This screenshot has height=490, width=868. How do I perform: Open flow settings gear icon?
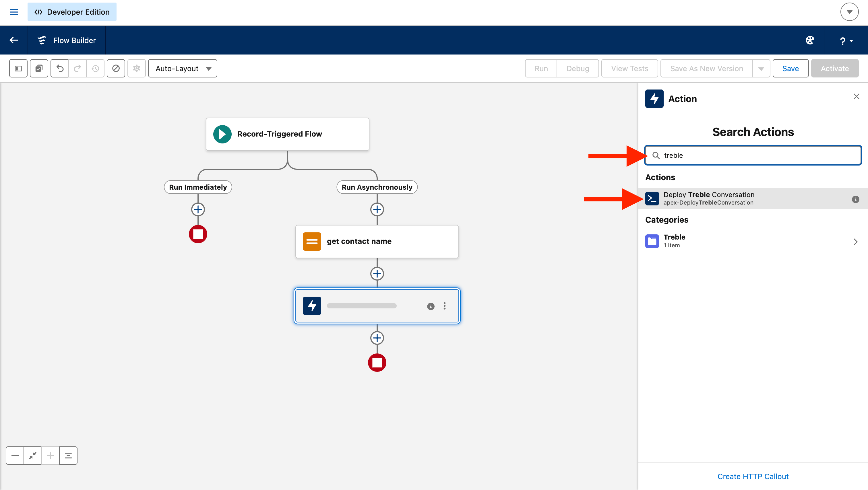tap(136, 68)
